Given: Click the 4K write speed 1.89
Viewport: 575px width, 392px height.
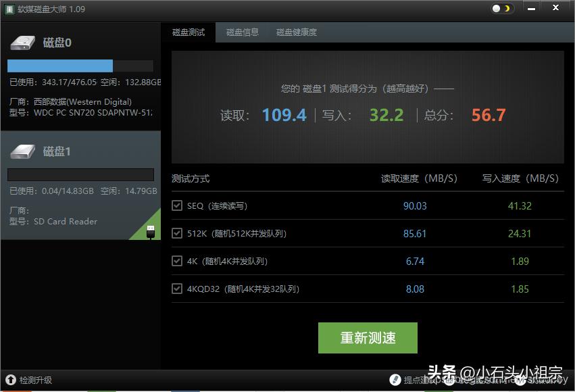Looking at the screenshot, I should click(x=520, y=261).
